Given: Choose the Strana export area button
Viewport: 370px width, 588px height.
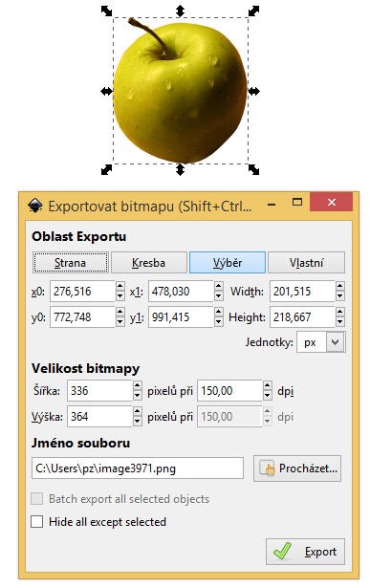Looking at the screenshot, I should 71,263.
